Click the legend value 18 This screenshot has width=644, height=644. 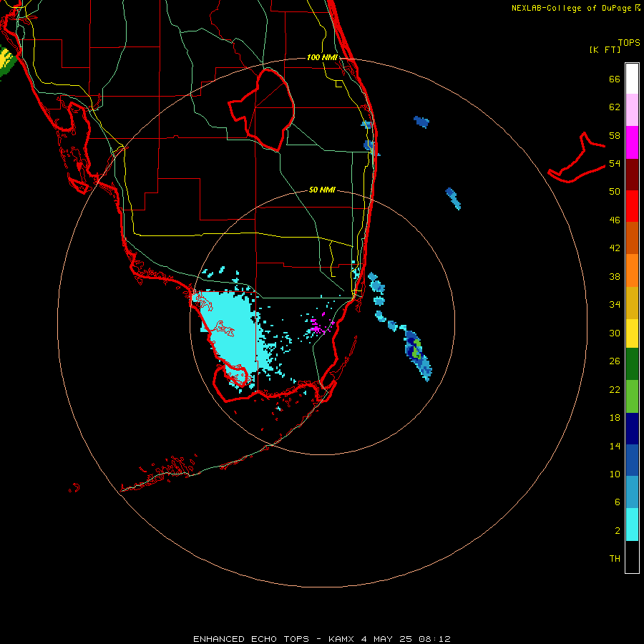coord(615,418)
